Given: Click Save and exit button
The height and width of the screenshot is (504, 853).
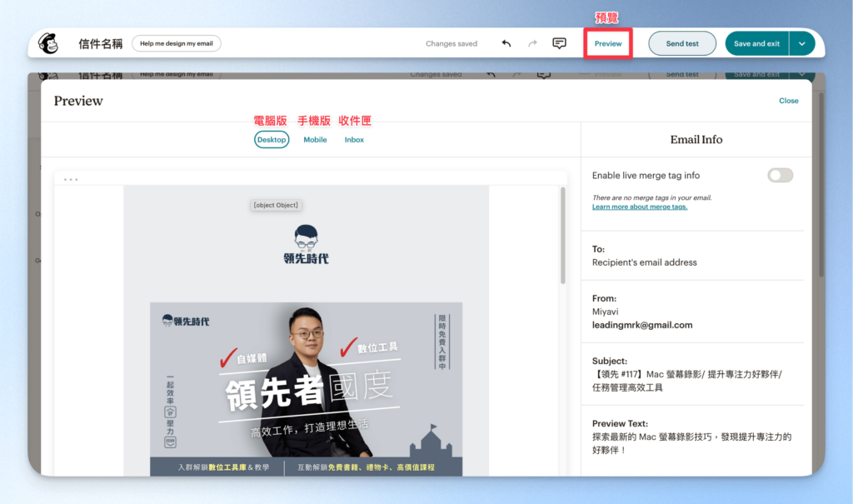Looking at the screenshot, I should (x=756, y=43).
